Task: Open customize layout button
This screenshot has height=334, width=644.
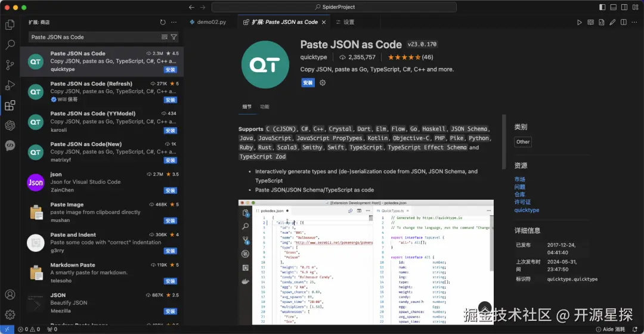Action: tap(636, 7)
